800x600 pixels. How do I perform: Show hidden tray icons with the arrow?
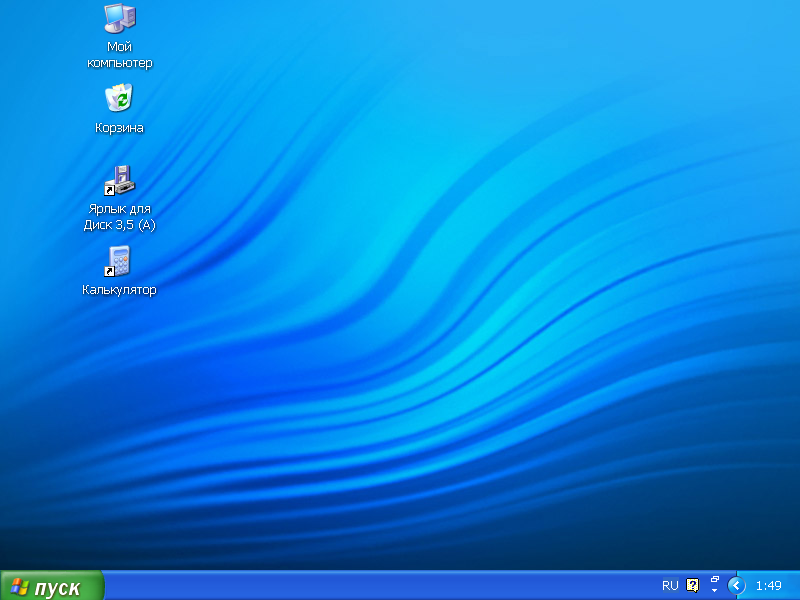pos(736,585)
